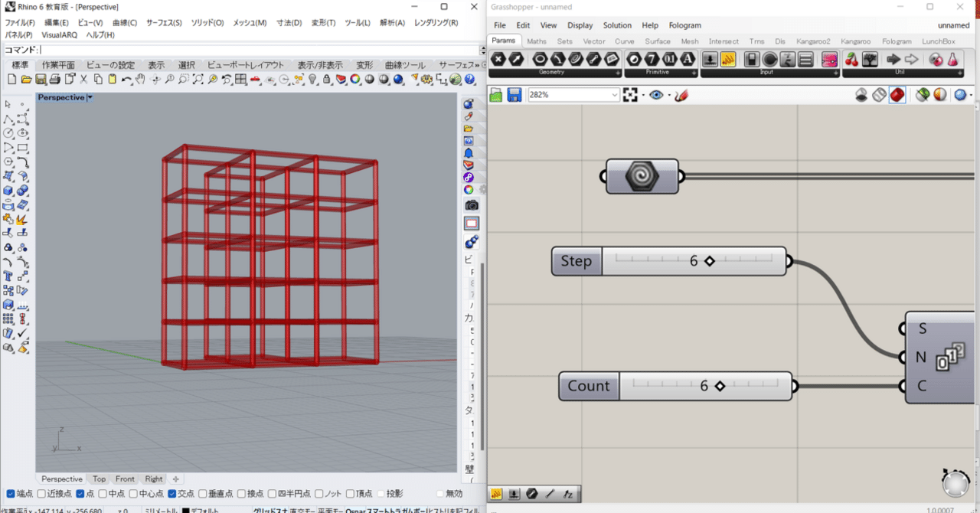Switch to the Kangaroo2 tab in Grasshopper
This screenshot has width=980, height=513.
point(814,41)
